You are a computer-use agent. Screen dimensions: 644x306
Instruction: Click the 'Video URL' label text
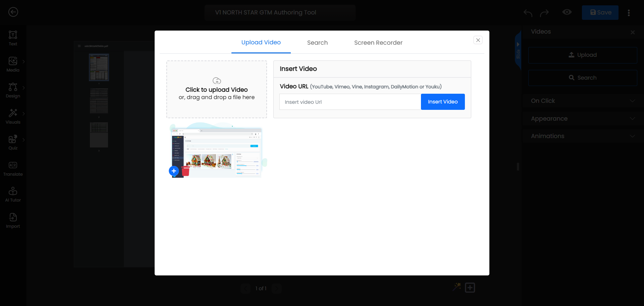coord(294,86)
